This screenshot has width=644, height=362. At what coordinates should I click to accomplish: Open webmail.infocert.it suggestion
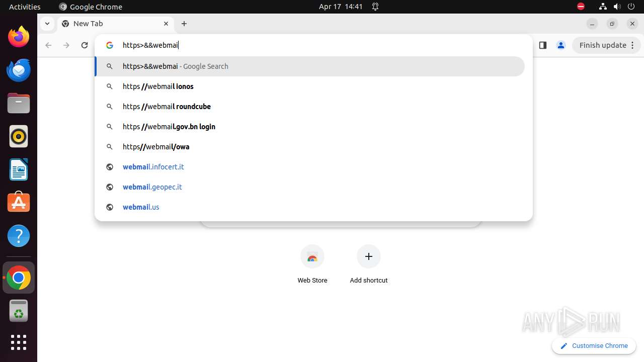click(310, 167)
